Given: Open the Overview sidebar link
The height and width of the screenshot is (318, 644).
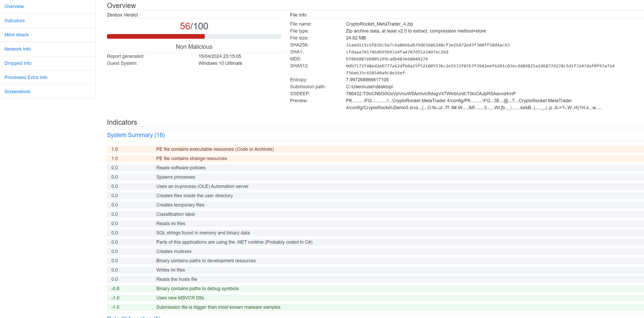Looking at the screenshot, I should coord(14,6).
